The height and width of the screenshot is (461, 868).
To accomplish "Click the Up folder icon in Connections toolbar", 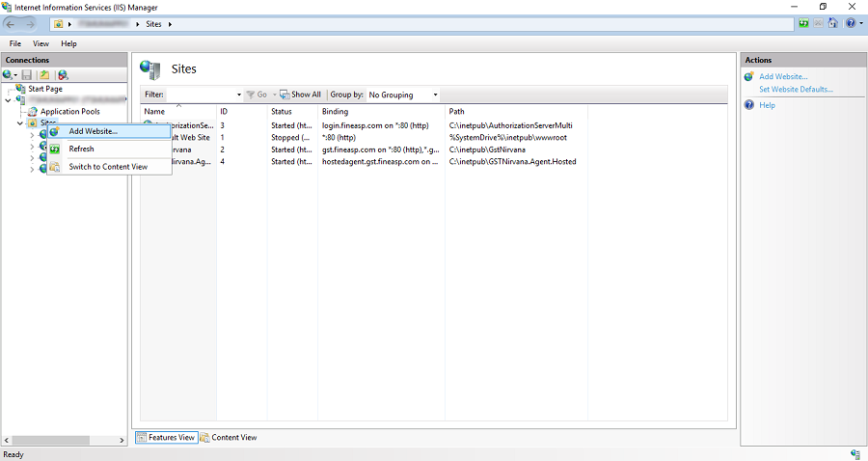I will coord(44,74).
